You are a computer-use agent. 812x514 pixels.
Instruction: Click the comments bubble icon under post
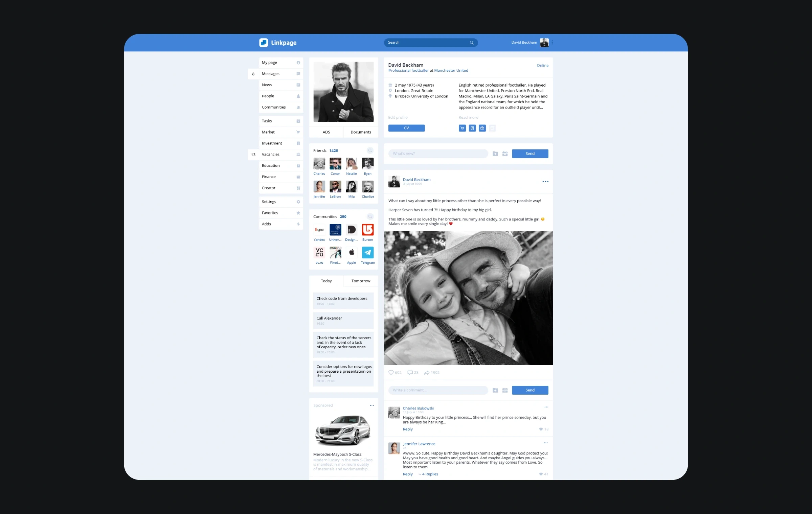(410, 372)
